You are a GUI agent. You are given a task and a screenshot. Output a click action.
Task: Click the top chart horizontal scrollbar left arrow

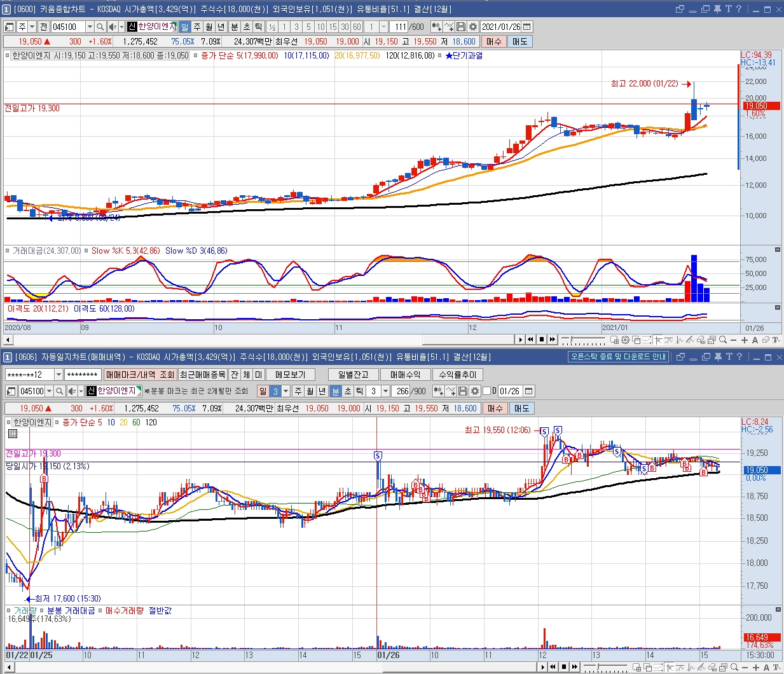pyautogui.click(x=8, y=340)
